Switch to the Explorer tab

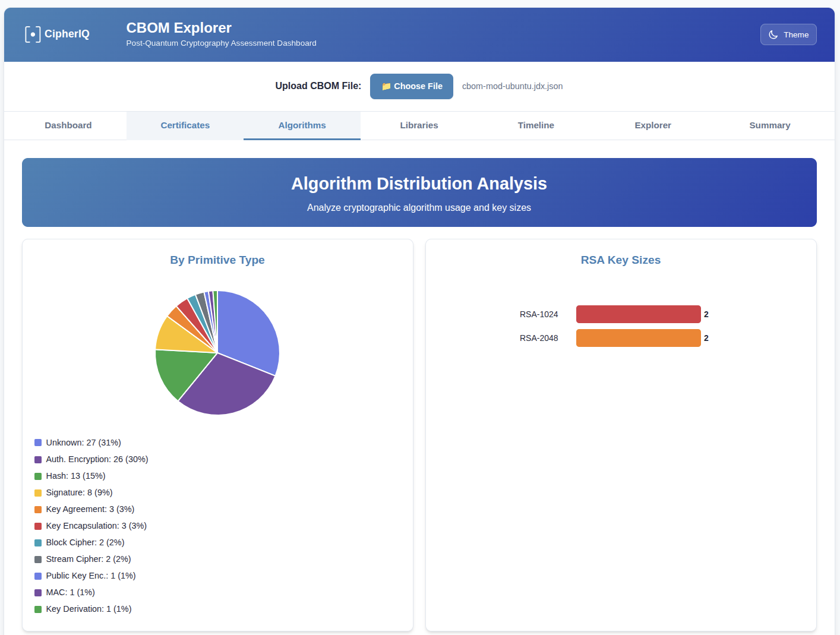point(652,125)
